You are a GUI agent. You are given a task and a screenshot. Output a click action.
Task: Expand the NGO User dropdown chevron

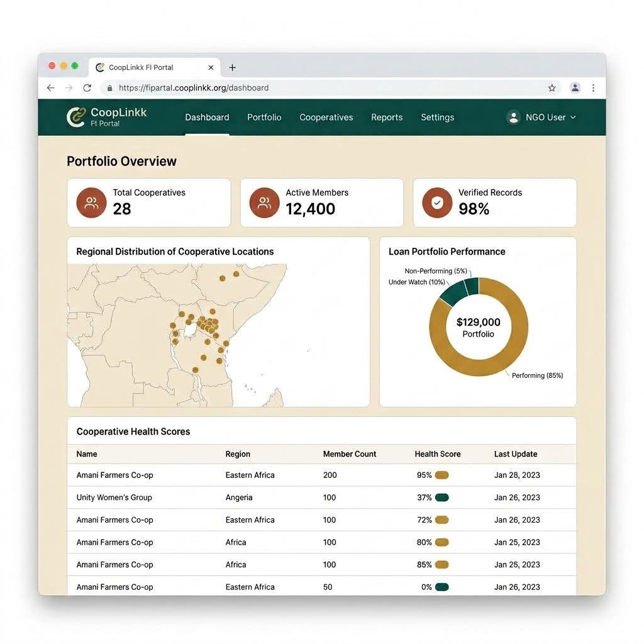pos(573,118)
